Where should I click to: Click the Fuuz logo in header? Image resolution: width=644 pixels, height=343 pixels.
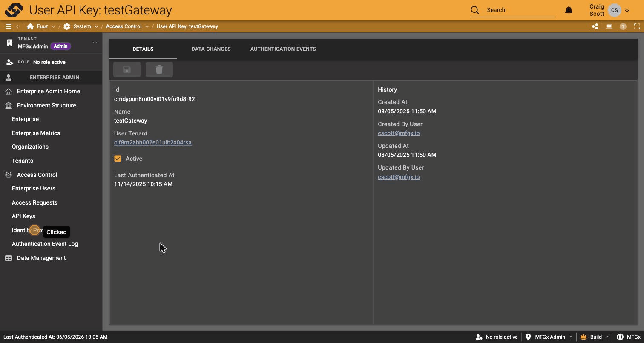14,10
